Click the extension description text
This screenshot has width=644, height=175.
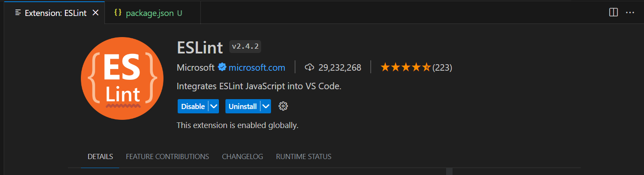[x=259, y=86]
